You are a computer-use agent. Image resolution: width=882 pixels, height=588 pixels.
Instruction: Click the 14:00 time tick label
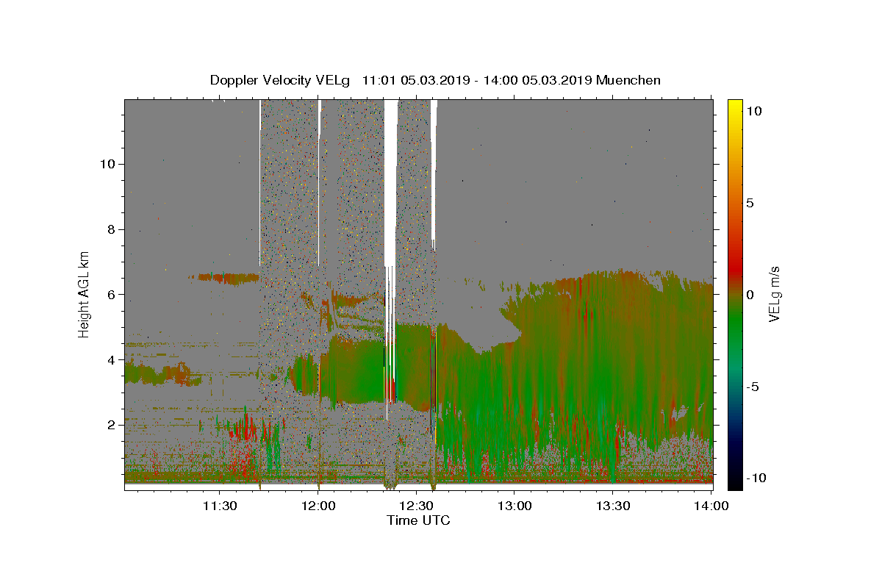(x=711, y=506)
